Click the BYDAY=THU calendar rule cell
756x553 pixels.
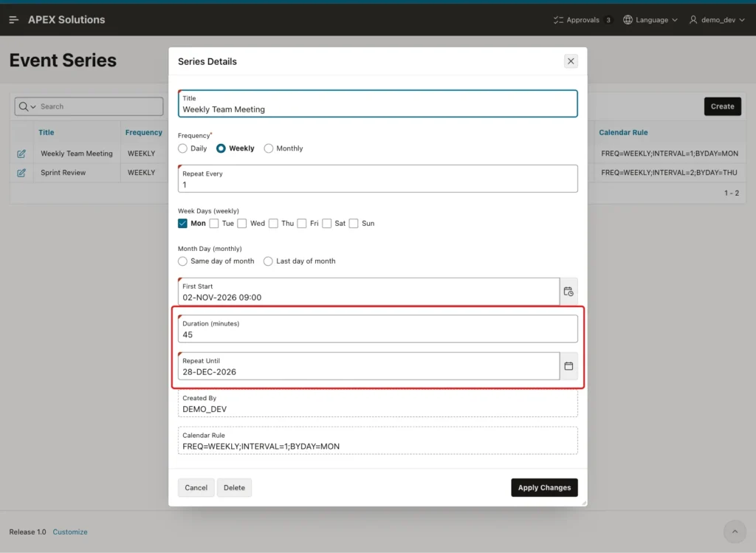point(669,173)
